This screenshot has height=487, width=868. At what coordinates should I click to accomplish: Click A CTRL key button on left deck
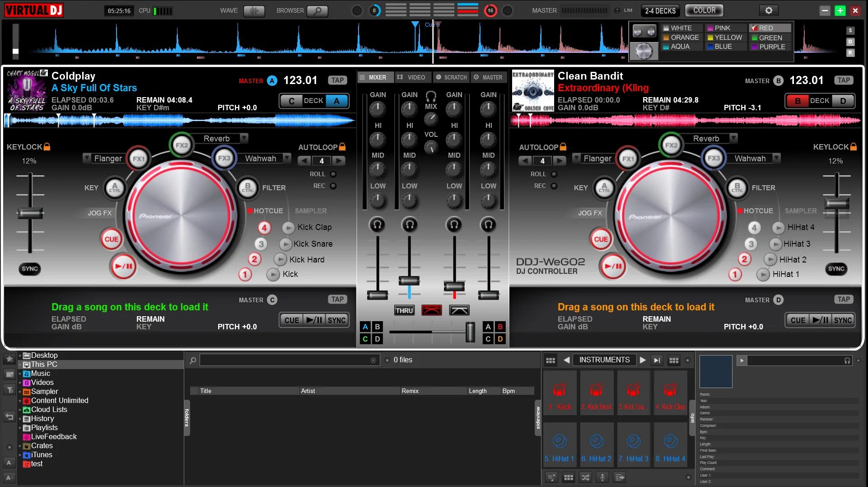click(115, 188)
